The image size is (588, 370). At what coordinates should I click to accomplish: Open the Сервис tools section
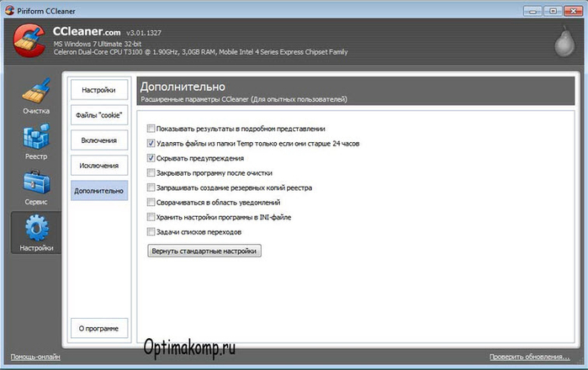click(36, 188)
